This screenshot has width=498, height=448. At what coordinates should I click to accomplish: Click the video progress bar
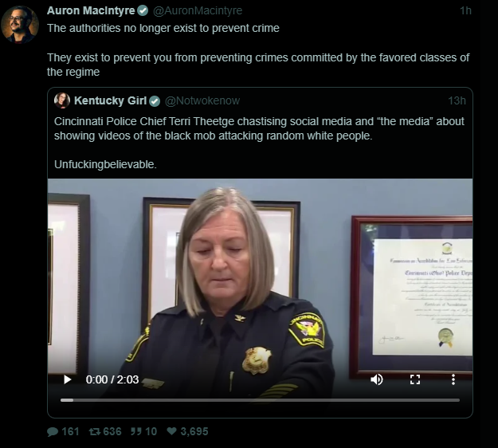260,400
